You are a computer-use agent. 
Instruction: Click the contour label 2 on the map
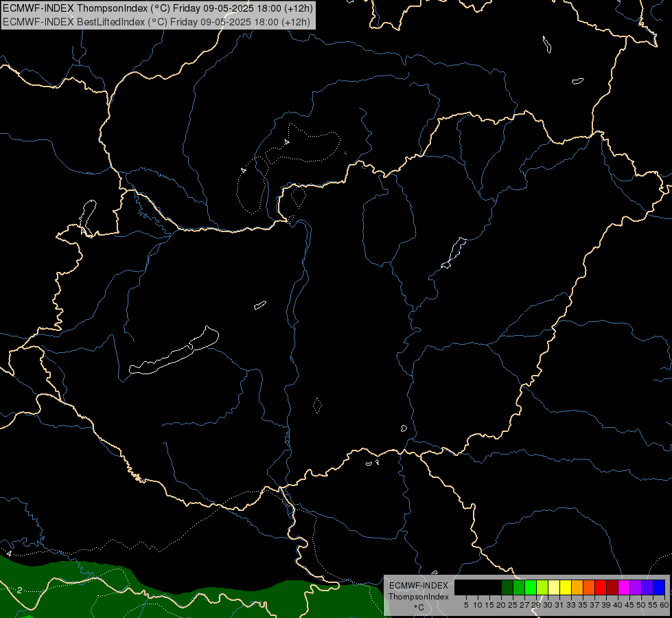[x=20, y=590]
